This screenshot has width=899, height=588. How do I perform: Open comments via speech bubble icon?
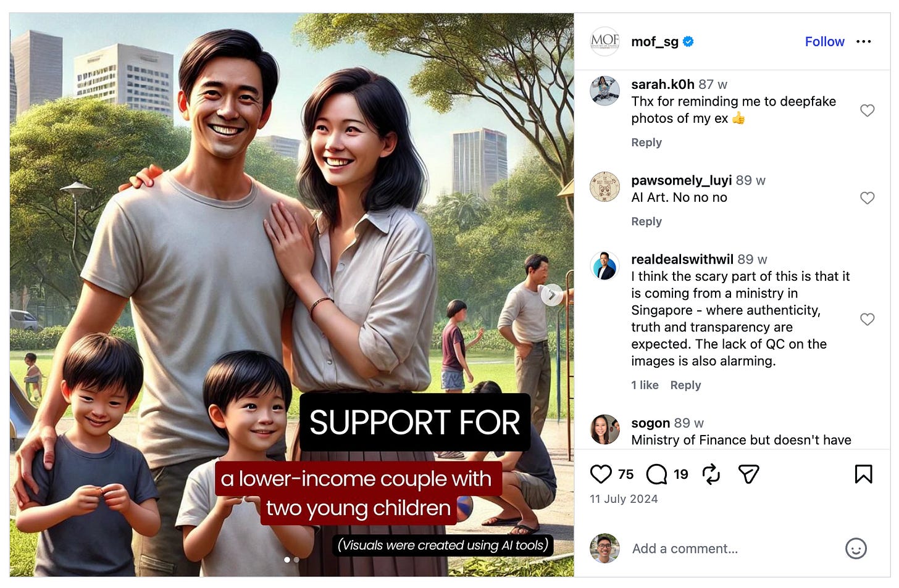click(656, 474)
